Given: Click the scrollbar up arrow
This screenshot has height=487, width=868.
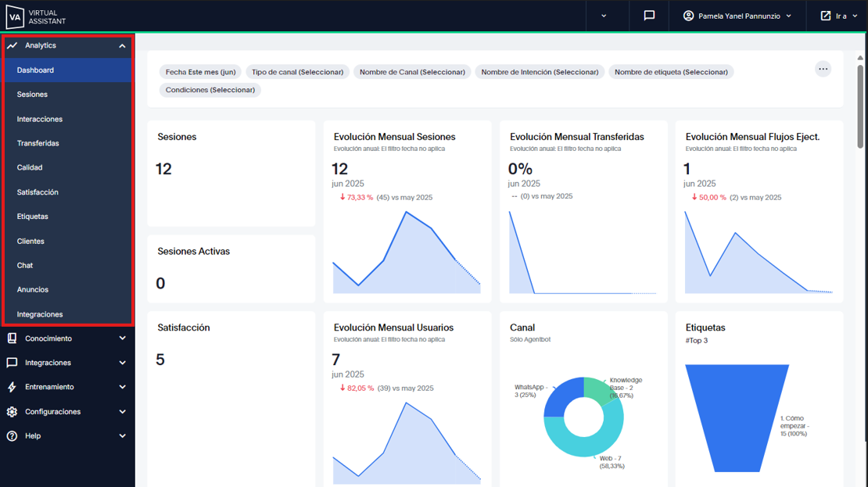Looking at the screenshot, I should (860, 58).
